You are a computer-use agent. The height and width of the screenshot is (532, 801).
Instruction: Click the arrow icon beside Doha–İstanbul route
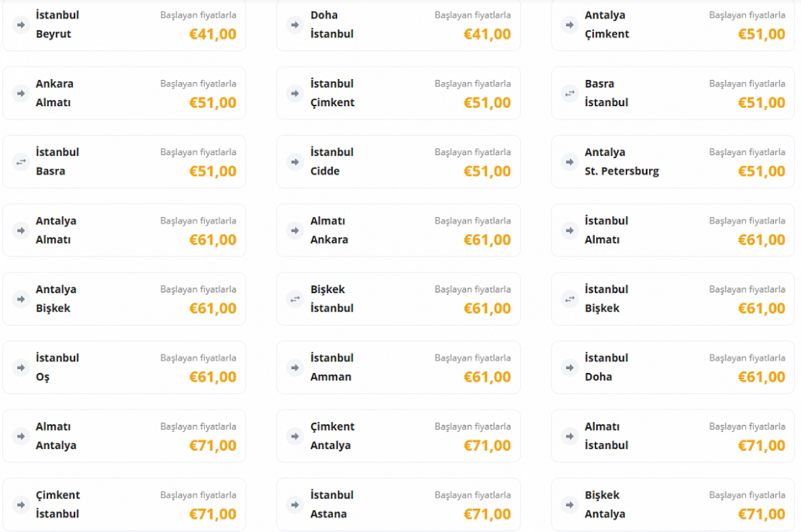(295, 25)
